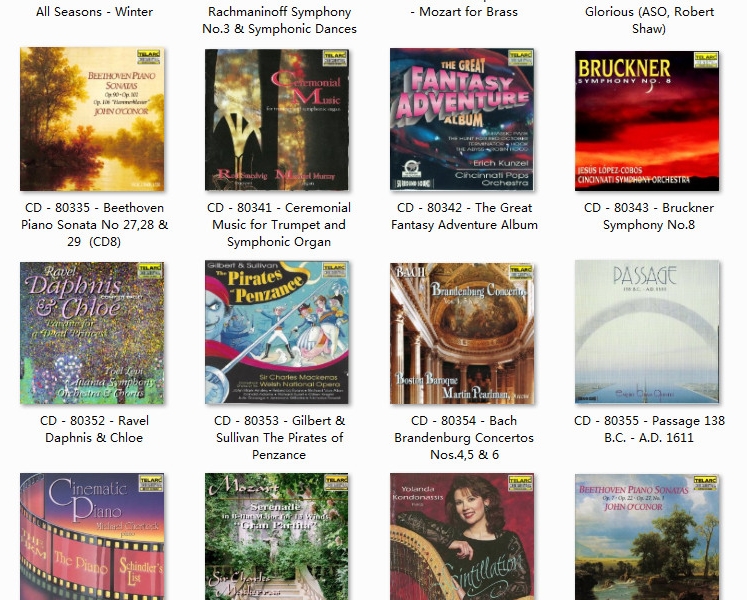Select the Passage album cover thumbnail
Screen dimensions: 747x600
647,332
